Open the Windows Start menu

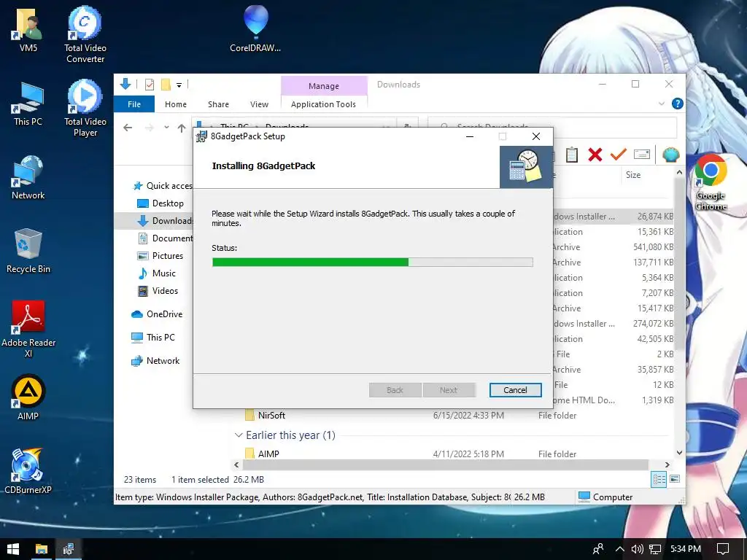(x=13, y=549)
